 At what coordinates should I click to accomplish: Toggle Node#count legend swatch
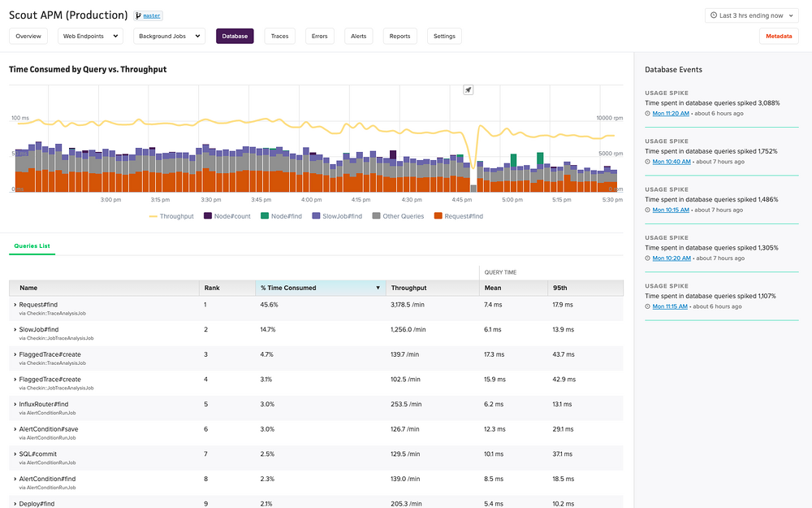tap(208, 215)
